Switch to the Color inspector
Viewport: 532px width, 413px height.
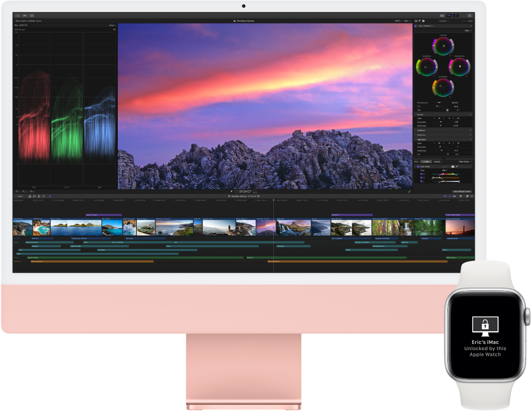click(419, 21)
